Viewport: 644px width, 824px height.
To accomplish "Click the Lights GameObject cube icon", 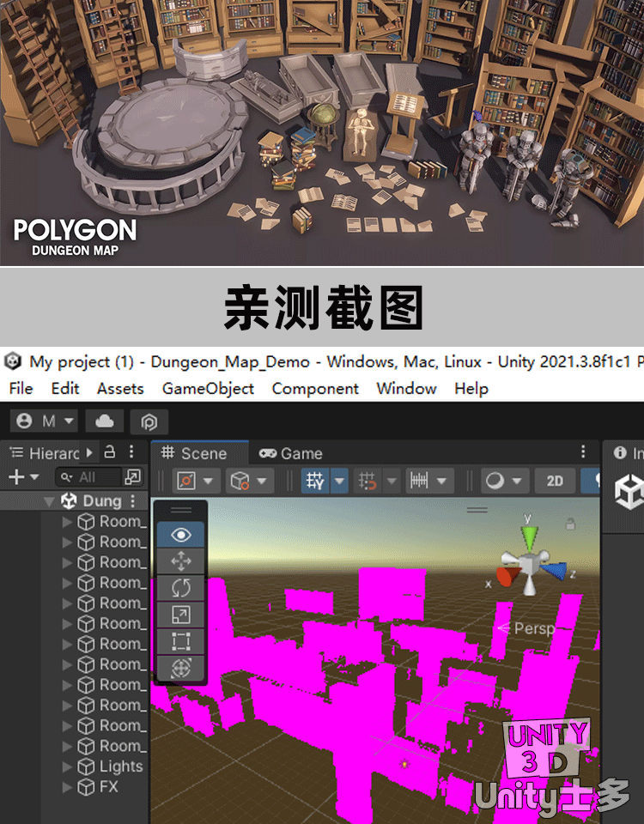I will [x=86, y=766].
